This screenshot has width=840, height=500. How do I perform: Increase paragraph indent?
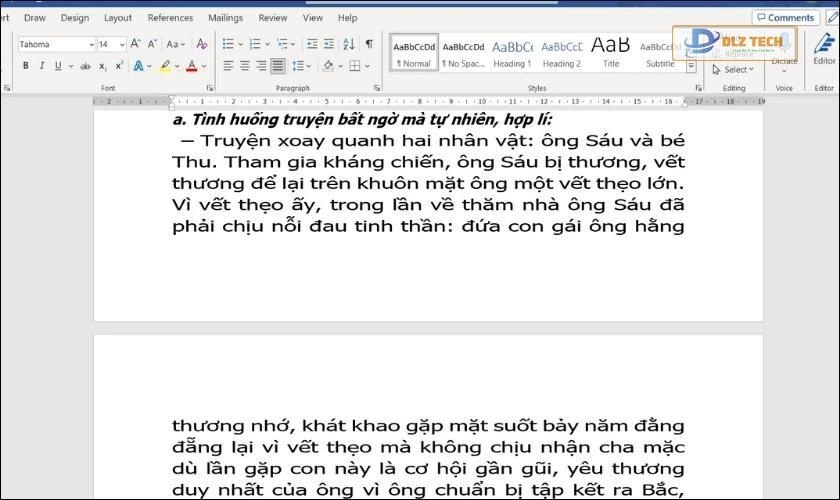pos(329,44)
